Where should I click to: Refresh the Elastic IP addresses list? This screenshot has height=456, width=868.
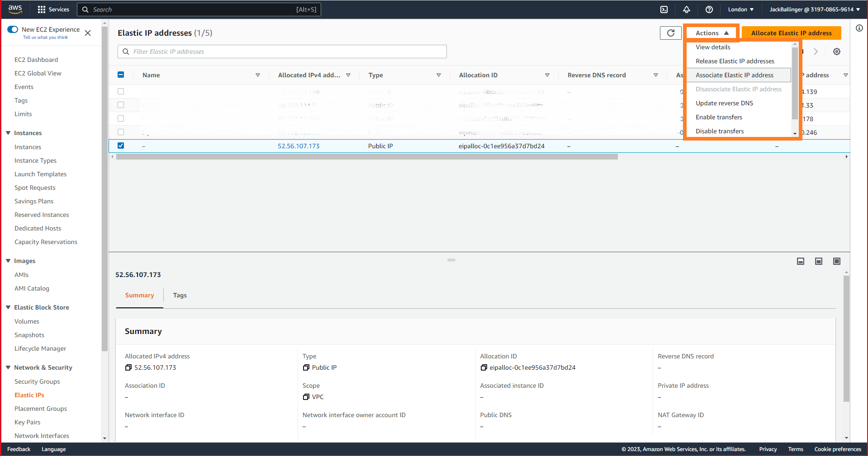671,33
